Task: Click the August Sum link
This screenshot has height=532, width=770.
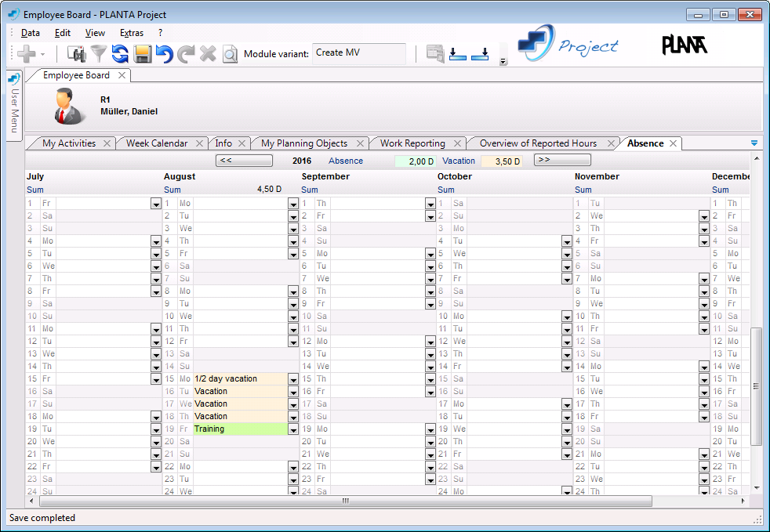Action: pos(173,190)
